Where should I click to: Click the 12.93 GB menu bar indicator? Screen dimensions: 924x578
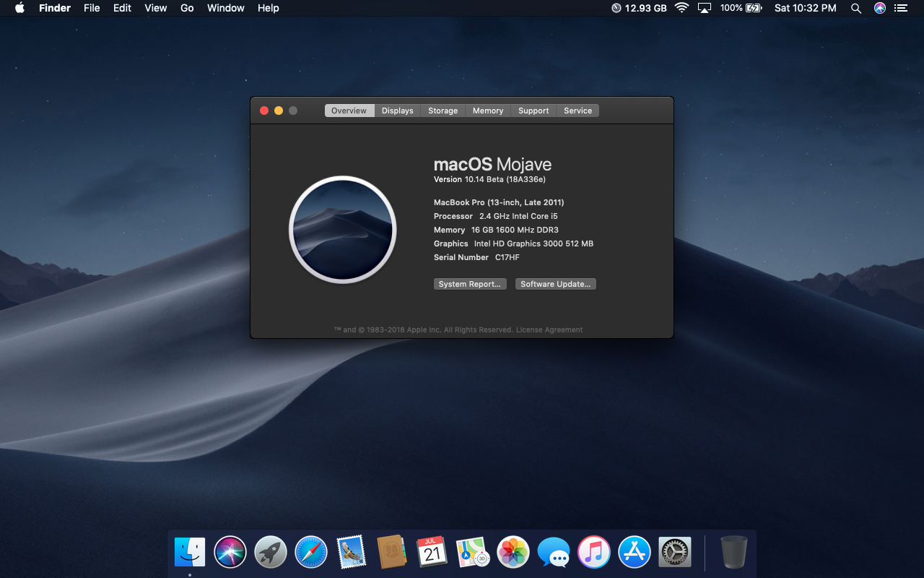point(639,8)
